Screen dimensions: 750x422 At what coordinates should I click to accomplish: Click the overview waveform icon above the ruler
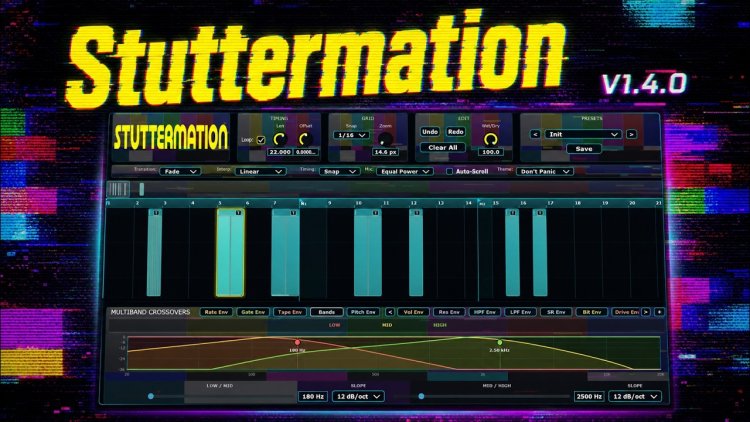click(118, 189)
